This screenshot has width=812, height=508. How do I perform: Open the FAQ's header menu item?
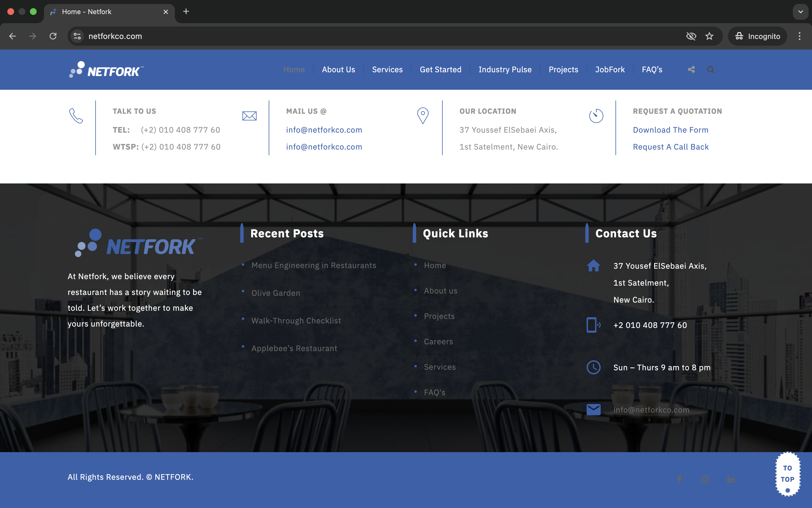click(x=652, y=69)
